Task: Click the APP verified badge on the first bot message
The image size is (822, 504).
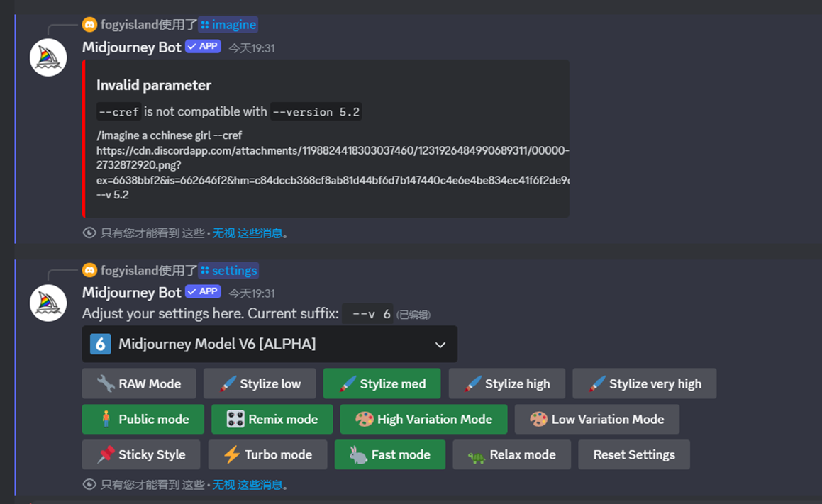Action: pos(203,46)
